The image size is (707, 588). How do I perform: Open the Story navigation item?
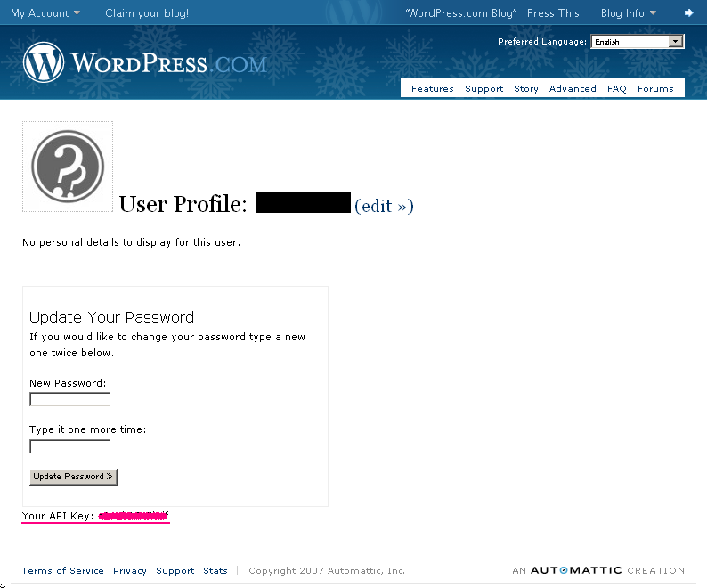click(x=525, y=88)
